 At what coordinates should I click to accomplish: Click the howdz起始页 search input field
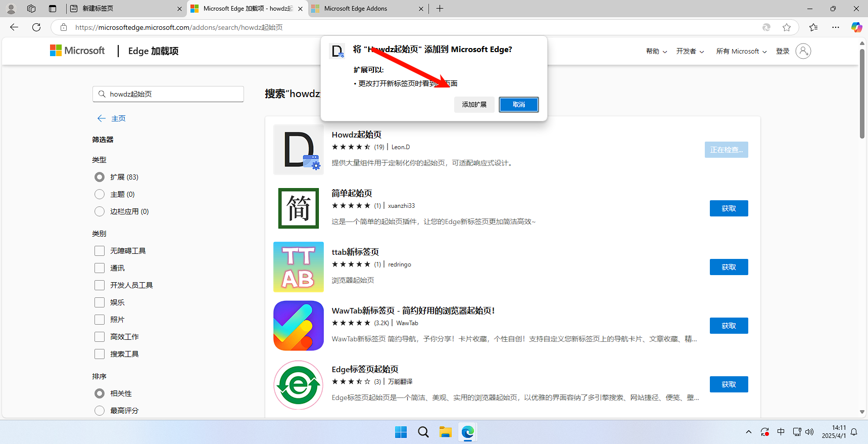(168, 94)
